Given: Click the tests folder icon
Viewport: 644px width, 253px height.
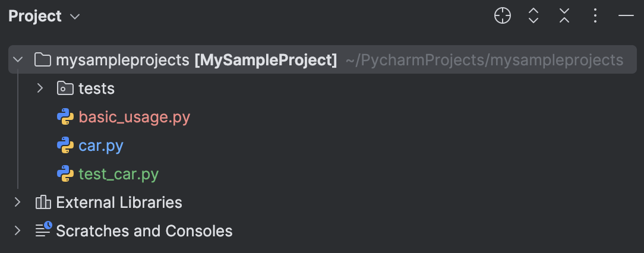Looking at the screenshot, I should tap(65, 89).
